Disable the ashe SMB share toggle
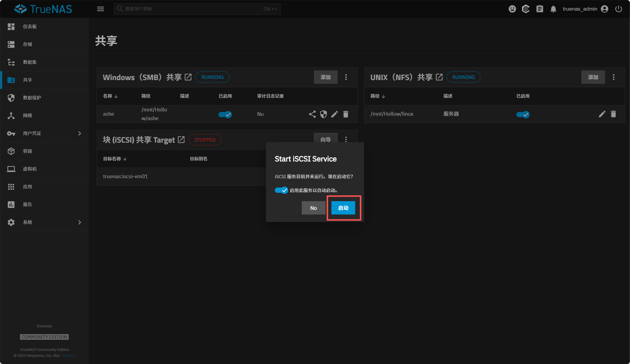The height and width of the screenshot is (364, 630). [225, 114]
